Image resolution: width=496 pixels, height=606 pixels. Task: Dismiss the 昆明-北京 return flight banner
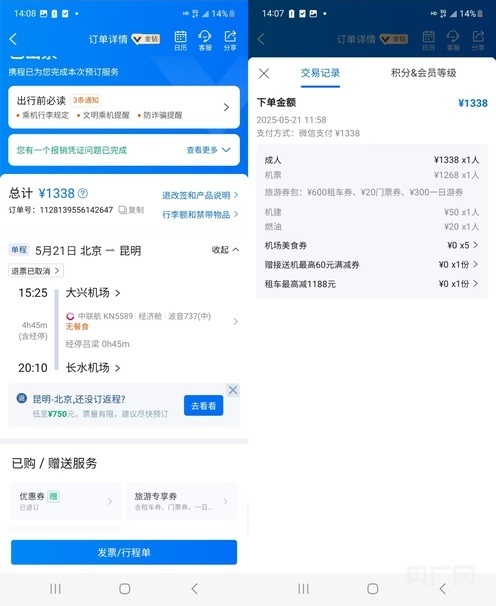coord(233,390)
